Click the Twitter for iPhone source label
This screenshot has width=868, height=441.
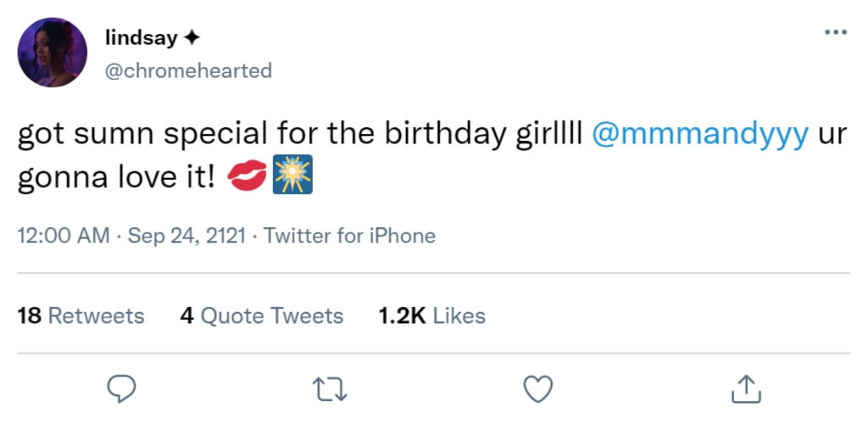(349, 236)
